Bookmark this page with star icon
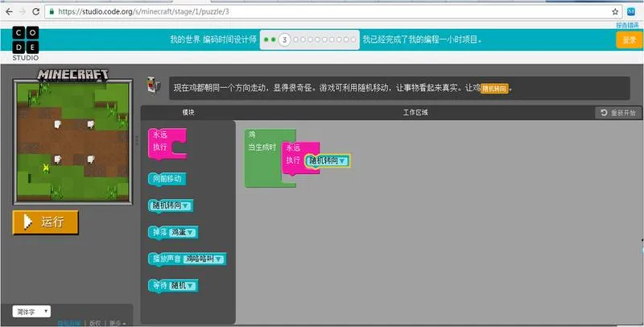The height and width of the screenshot is (327, 644). (x=615, y=12)
